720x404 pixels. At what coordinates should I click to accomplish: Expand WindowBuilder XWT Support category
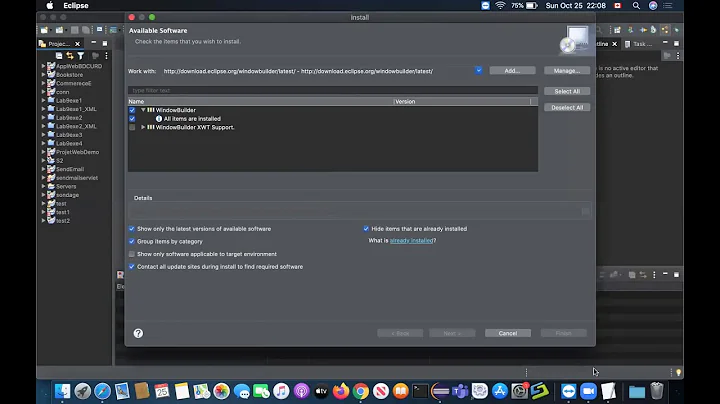coord(143,127)
